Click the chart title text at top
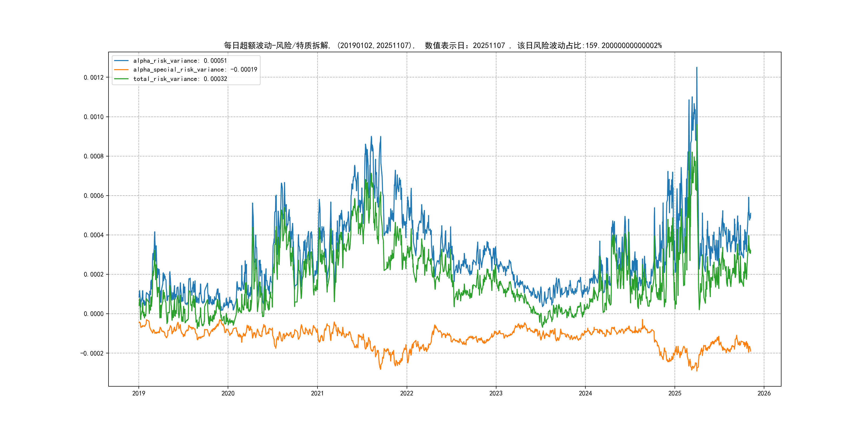 pyautogui.click(x=442, y=46)
